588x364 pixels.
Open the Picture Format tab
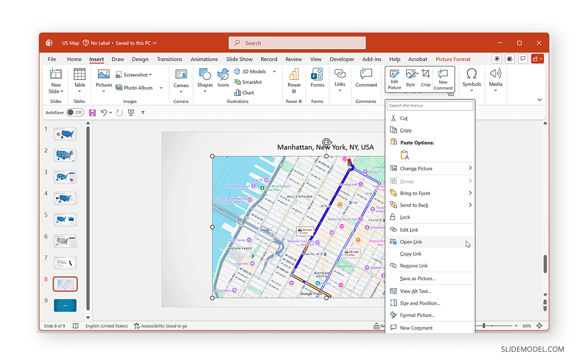coord(453,59)
